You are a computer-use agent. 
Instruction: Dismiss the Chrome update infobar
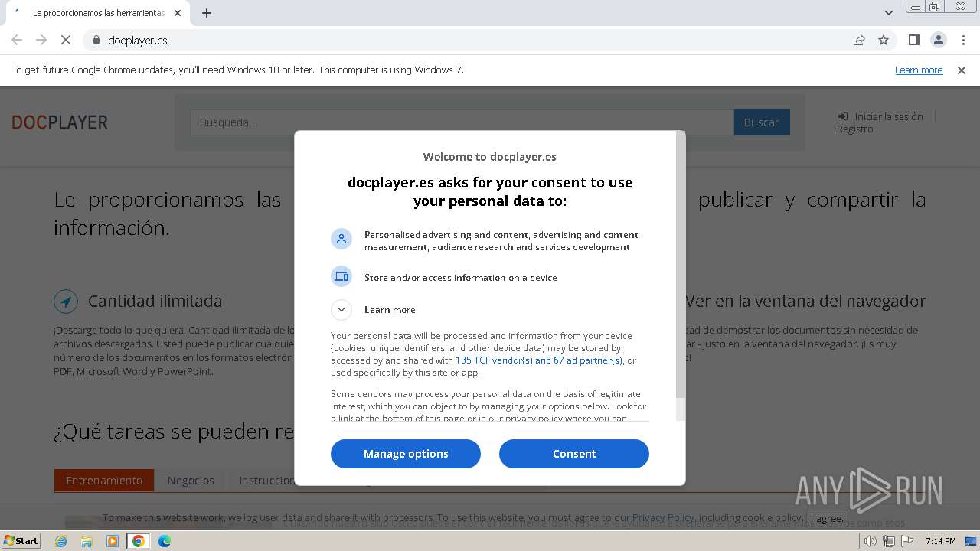962,70
